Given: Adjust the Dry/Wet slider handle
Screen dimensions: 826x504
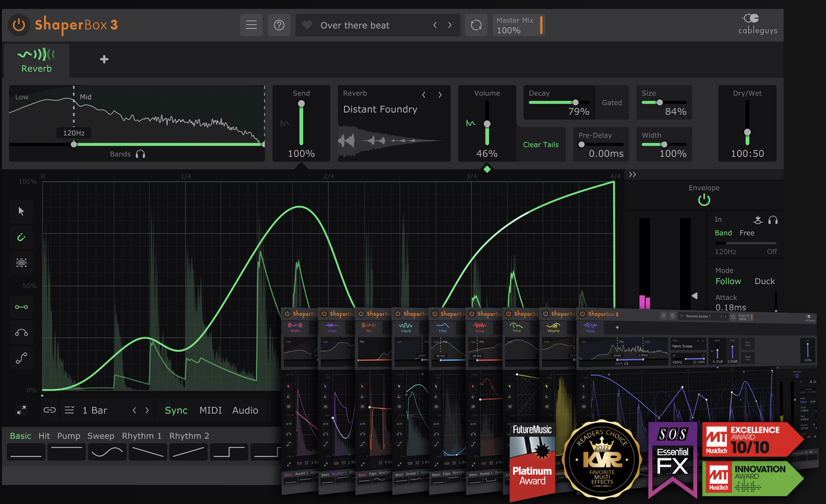Looking at the screenshot, I should pyautogui.click(x=747, y=133).
